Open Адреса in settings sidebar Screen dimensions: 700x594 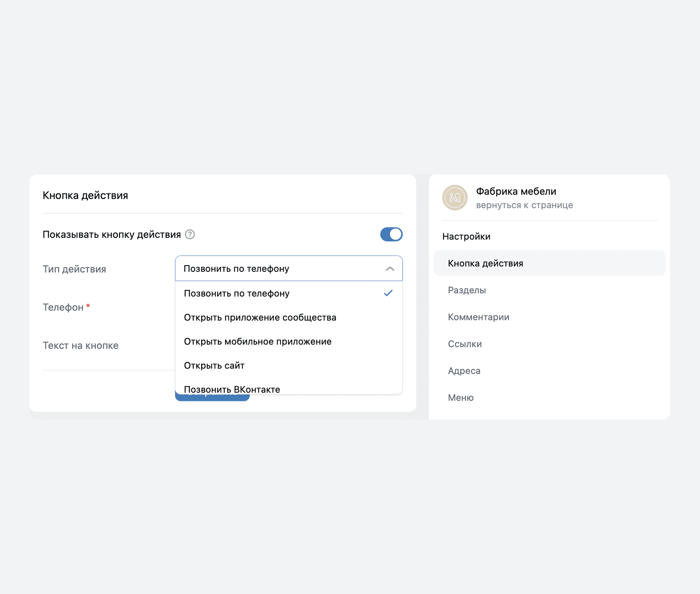(550, 371)
